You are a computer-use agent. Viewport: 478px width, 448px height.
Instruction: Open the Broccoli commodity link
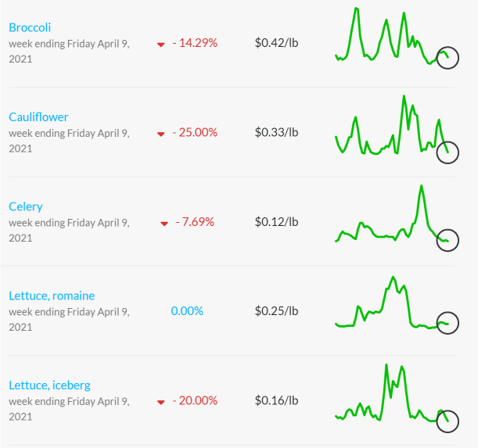click(30, 27)
